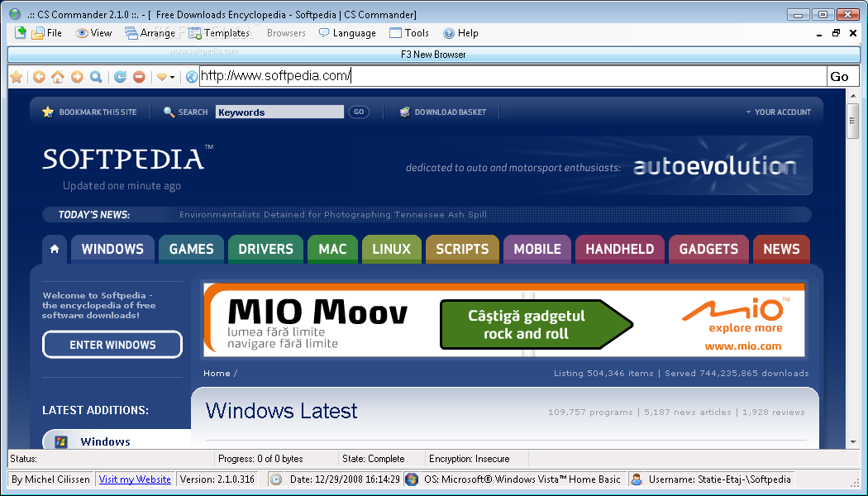
Task: Click the magnifier search toolbar icon
Action: coord(96,77)
